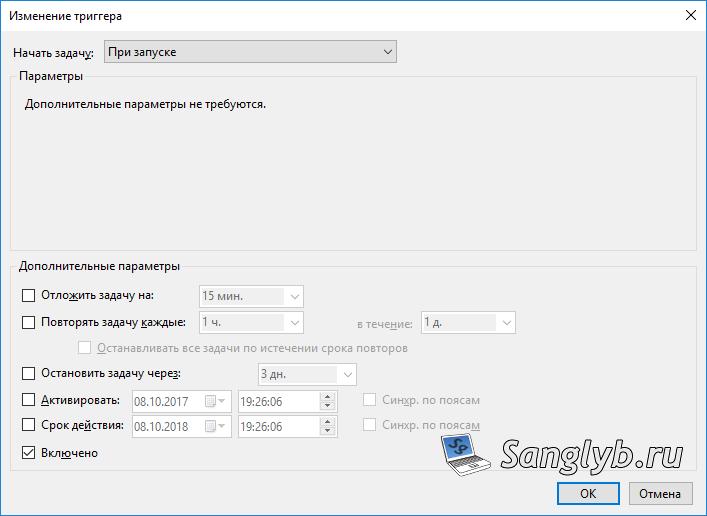Open the 'Начать задачу' dropdown
707x516 pixels.
[250, 52]
